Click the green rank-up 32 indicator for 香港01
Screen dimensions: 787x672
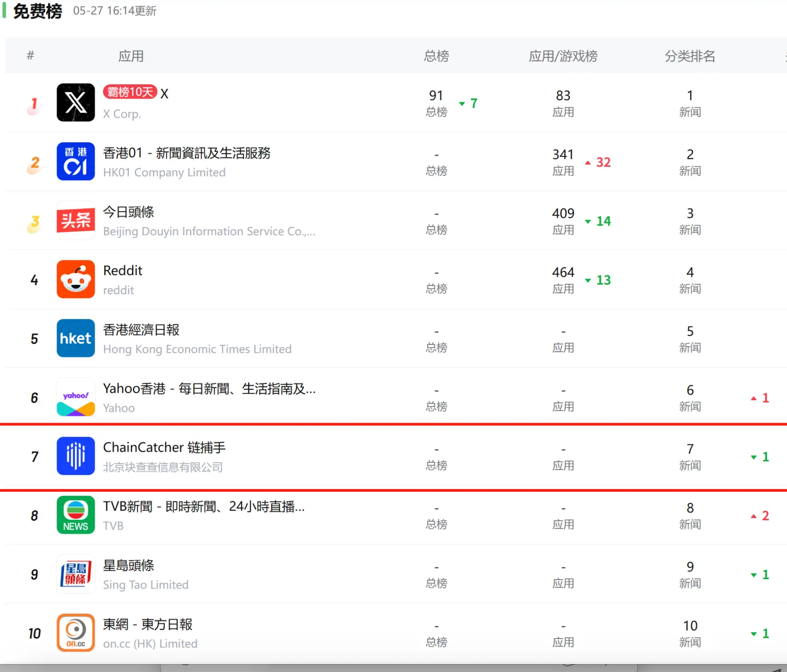pos(597,162)
